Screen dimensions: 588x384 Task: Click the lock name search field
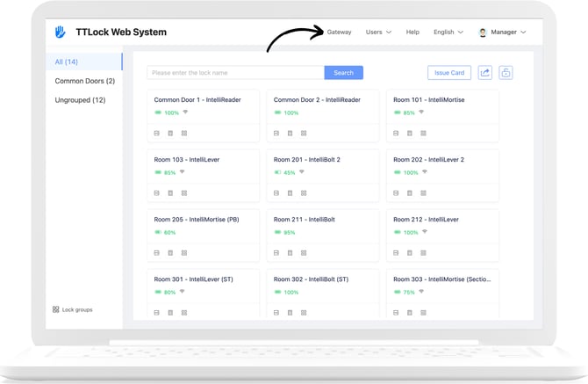click(x=235, y=72)
